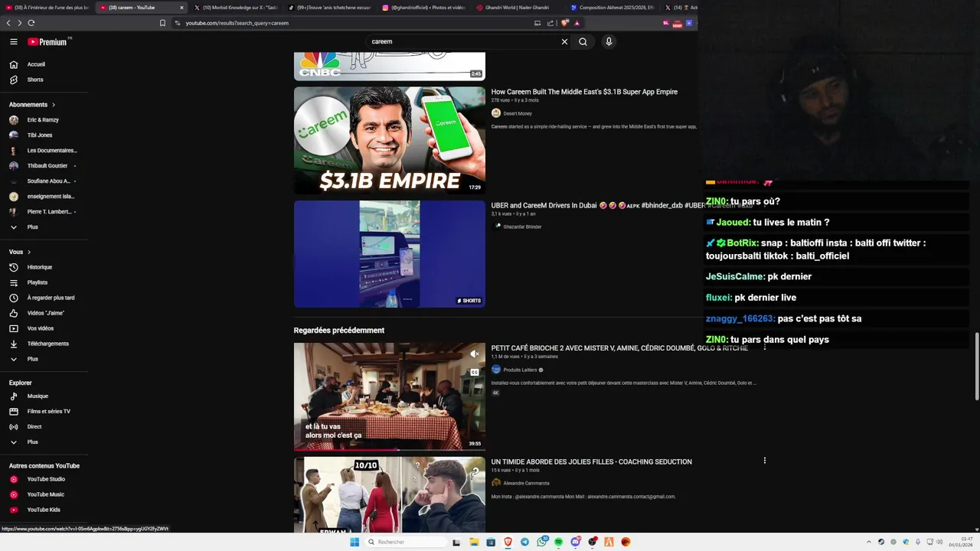This screenshot has height=551, width=980.
Task: Play the UBER and CareeM Drivers short thumbnail
Action: coord(390,254)
